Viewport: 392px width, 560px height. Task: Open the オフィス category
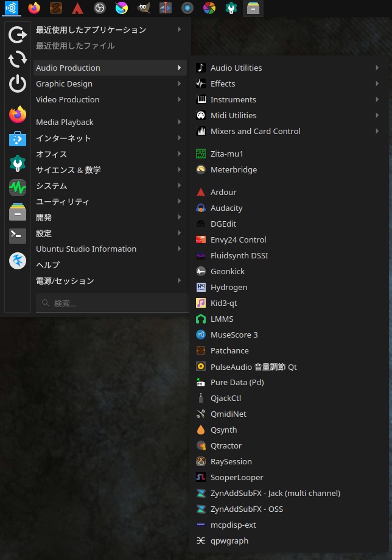pos(110,154)
